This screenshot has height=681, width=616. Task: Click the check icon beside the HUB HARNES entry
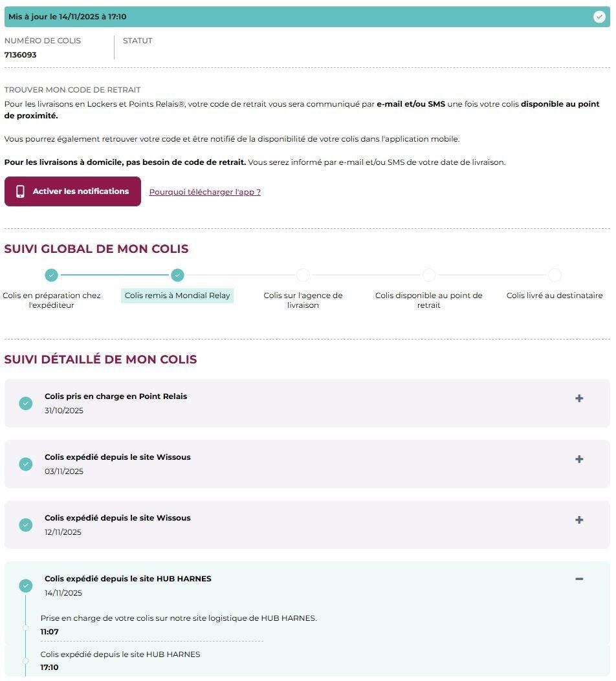pos(26,586)
